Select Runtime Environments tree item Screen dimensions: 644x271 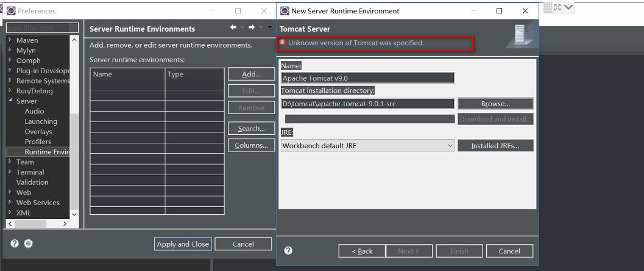[47, 152]
